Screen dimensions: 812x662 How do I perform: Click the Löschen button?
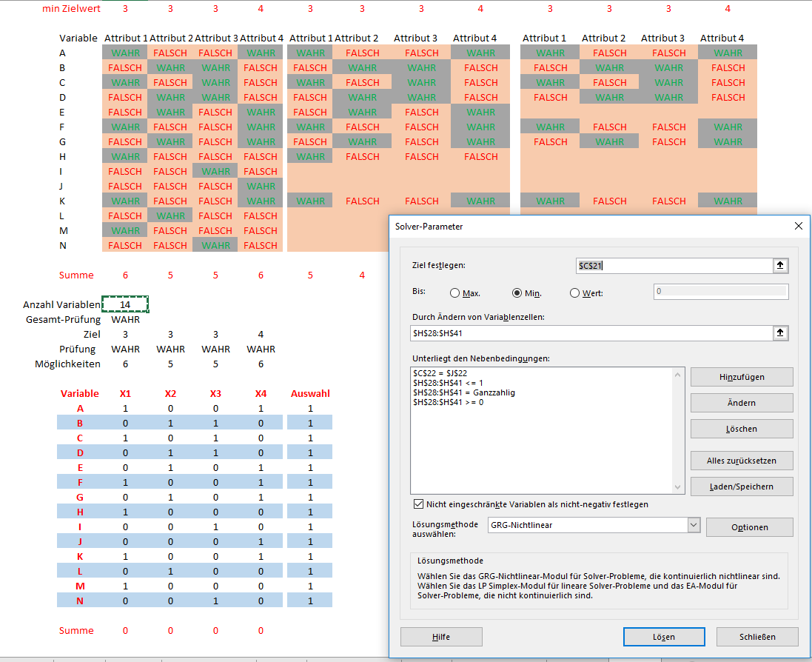pyautogui.click(x=742, y=429)
